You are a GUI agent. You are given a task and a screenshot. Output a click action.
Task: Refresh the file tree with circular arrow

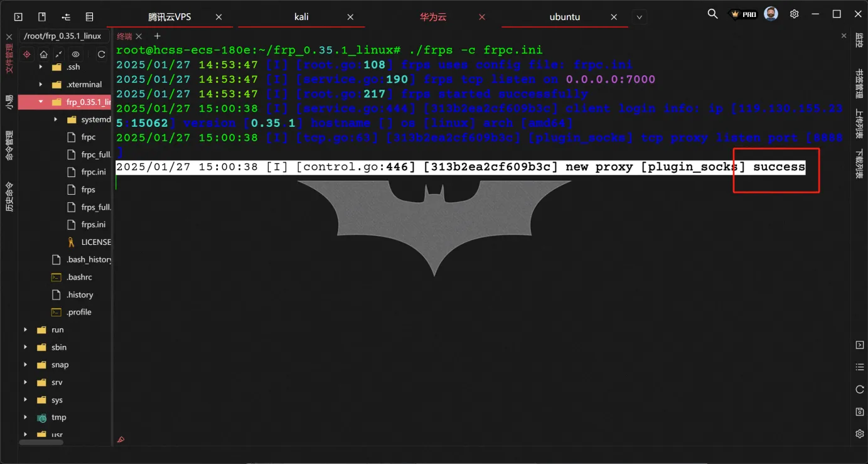click(101, 55)
